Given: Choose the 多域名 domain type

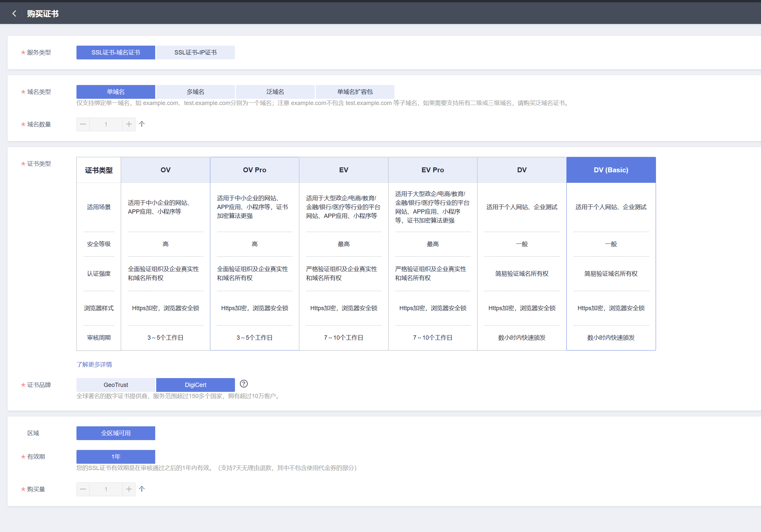Looking at the screenshot, I should click(x=195, y=92).
